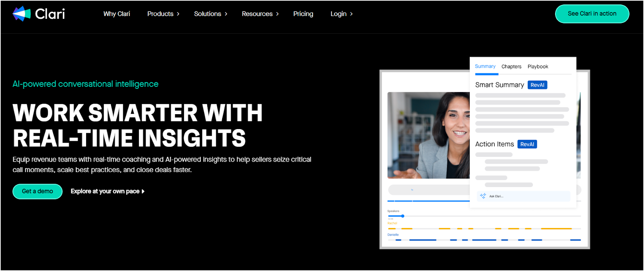Image resolution: width=644 pixels, height=271 pixels.
Task: Go to the Pricing page
Action: 303,14
